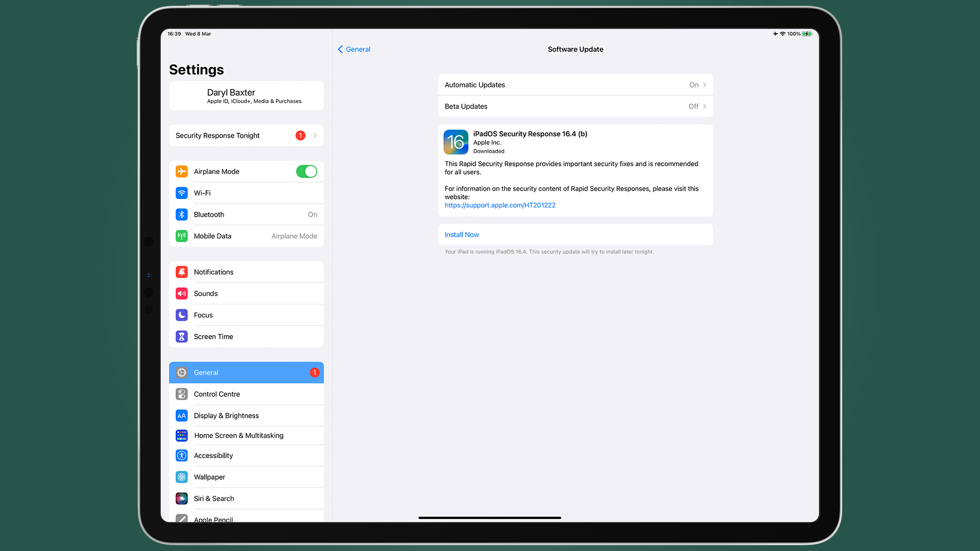Tap the iPadOS 16 update icon
This screenshot has width=980, height=551.
(x=456, y=142)
